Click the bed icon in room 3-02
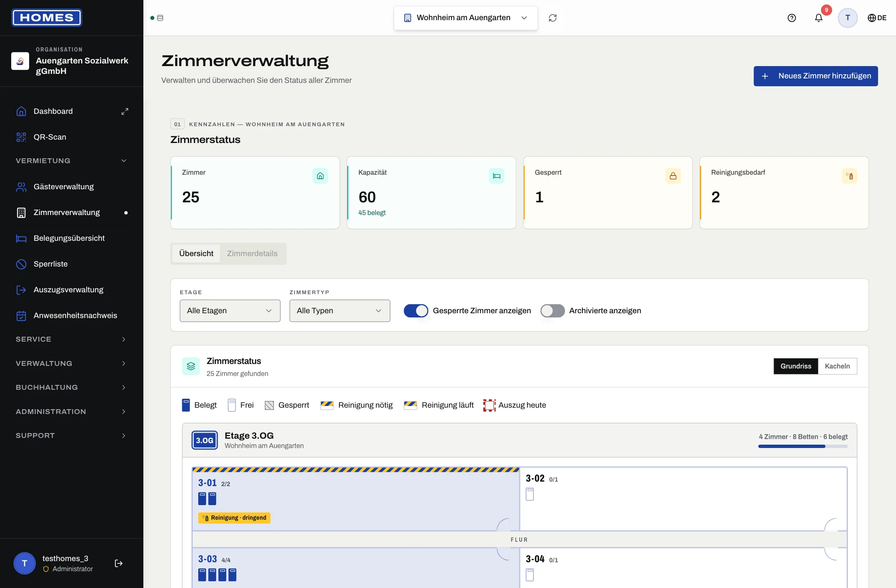This screenshot has width=896, height=588. coord(530,494)
